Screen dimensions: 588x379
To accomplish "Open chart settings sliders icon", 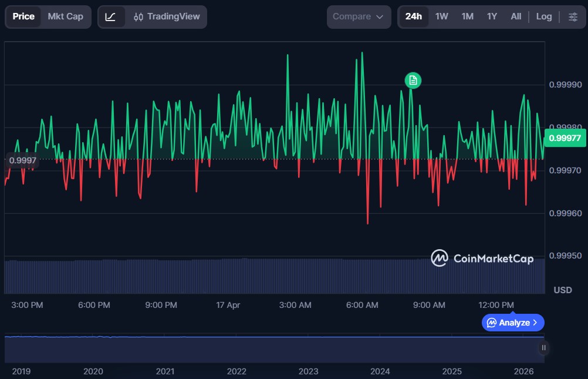I will coord(573,16).
